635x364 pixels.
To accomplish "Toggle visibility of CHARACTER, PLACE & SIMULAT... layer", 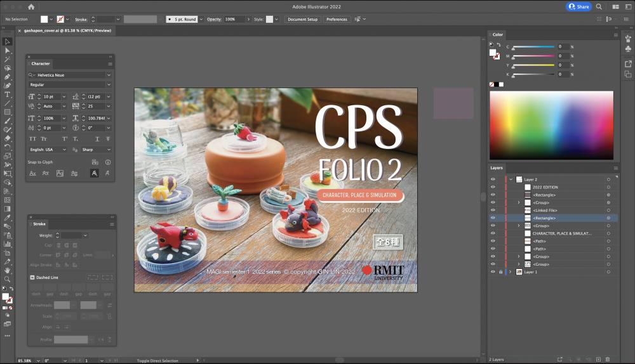I will 493,233.
